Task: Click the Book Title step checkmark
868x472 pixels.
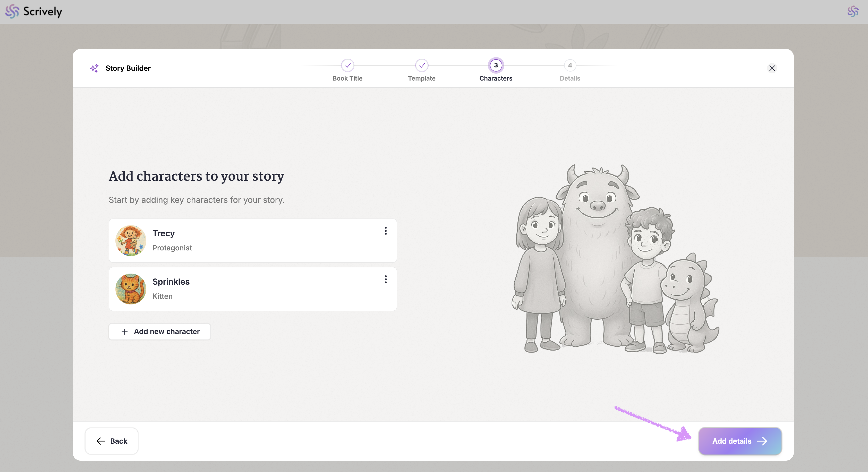Action: point(347,65)
